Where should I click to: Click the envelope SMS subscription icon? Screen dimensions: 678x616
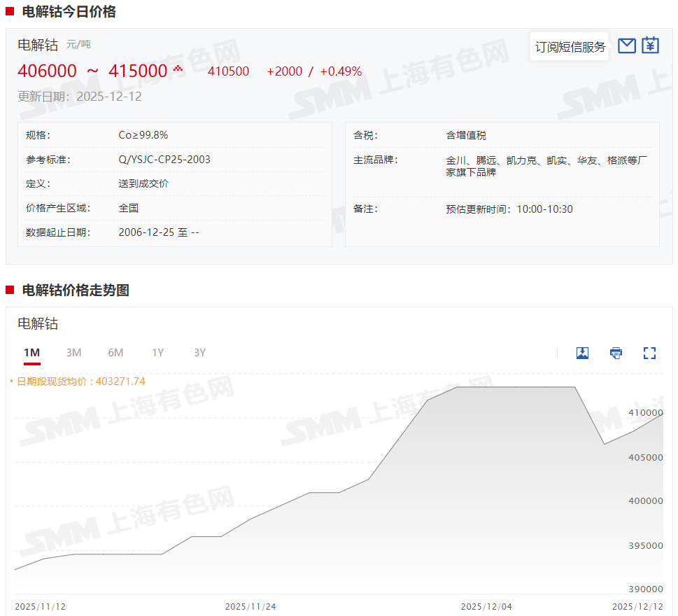(627, 46)
